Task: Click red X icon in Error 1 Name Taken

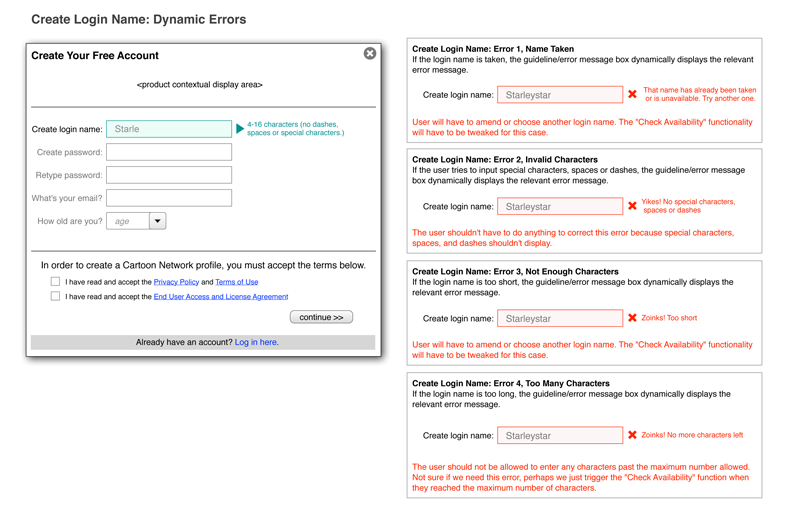Action: click(x=632, y=94)
